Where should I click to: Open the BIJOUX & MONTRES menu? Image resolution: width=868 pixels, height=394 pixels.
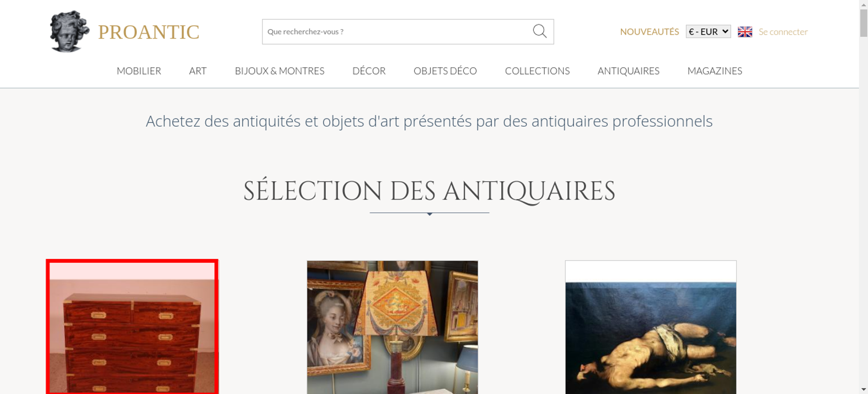pos(279,71)
